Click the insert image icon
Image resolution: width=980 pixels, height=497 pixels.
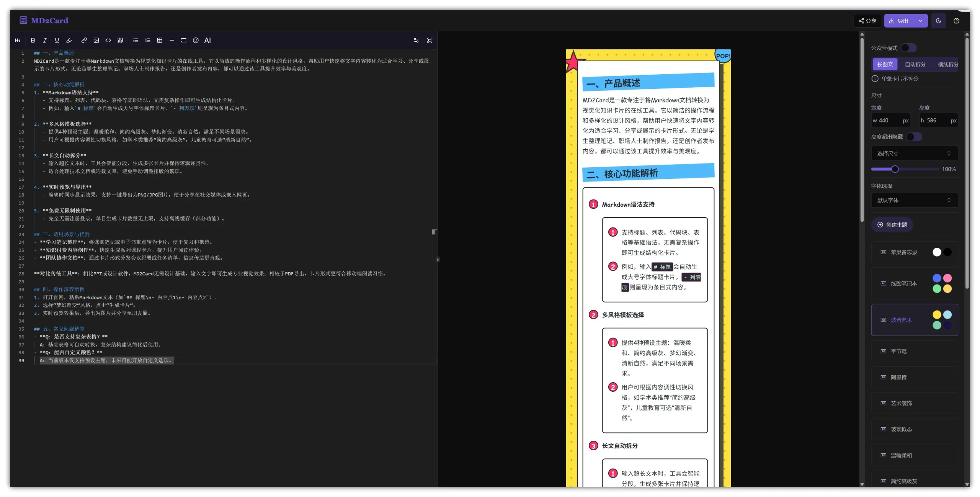(x=96, y=40)
